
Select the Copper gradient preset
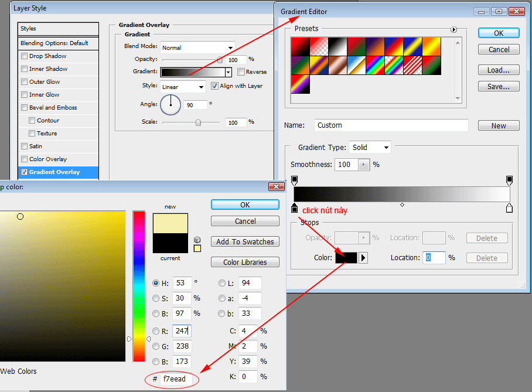click(x=337, y=65)
